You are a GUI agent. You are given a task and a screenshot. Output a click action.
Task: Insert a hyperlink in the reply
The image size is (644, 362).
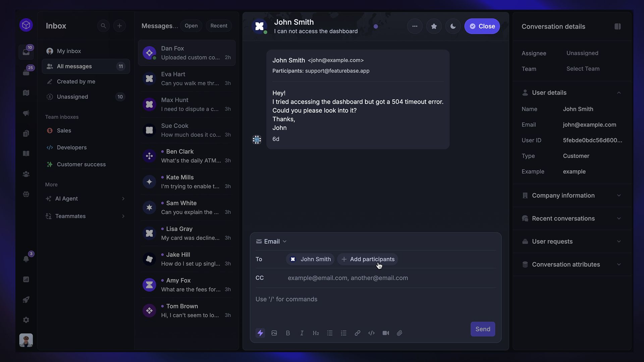[x=357, y=333]
